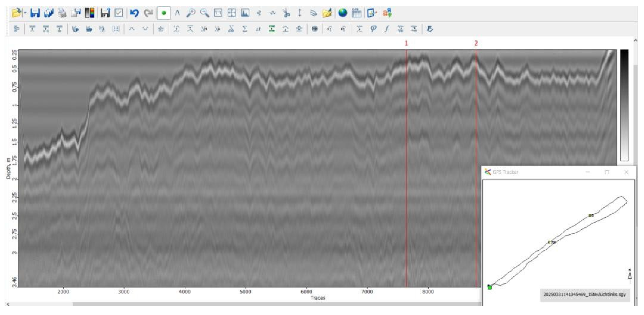This screenshot has height=315, width=644.
Task: Expand the Open file dropdown arrow
Action: tap(25, 12)
